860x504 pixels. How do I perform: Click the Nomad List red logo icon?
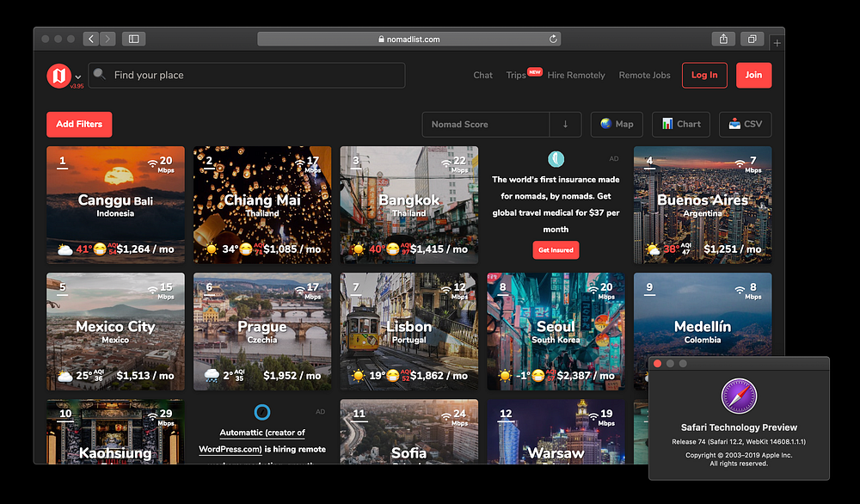point(58,76)
